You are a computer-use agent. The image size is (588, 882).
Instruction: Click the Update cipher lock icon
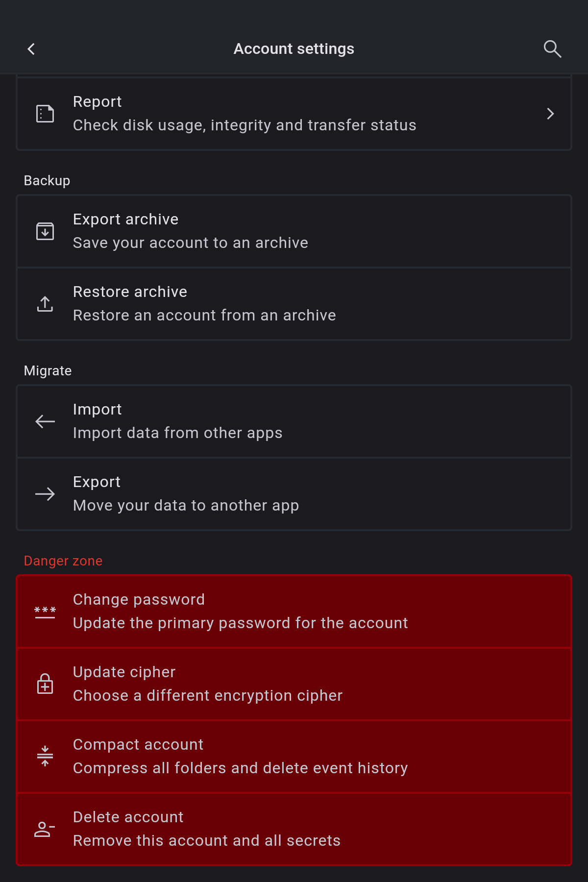click(x=45, y=684)
